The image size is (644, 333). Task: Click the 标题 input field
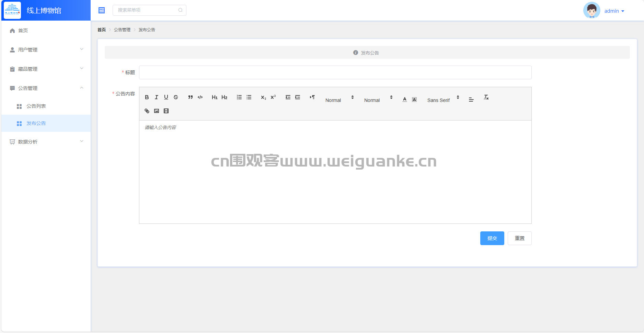335,72
